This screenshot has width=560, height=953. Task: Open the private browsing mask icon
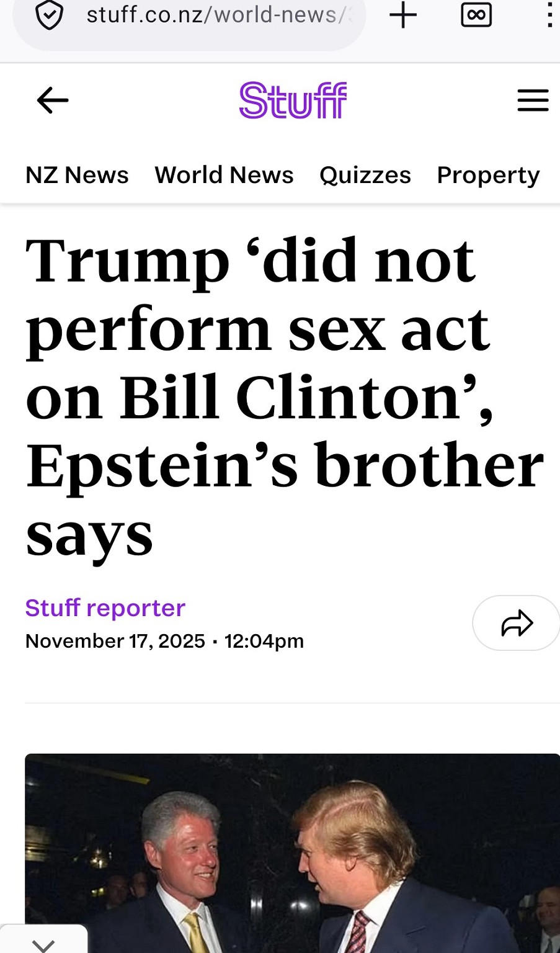(476, 16)
